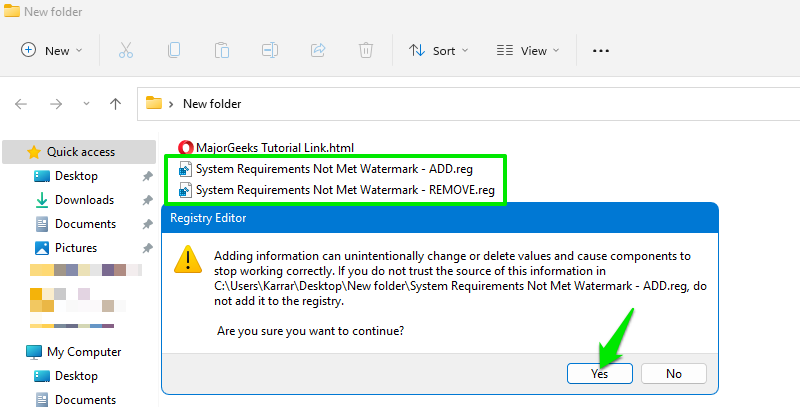Click the warning triangle icon in dialog
800x407 pixels.
(x=188, y=259)
